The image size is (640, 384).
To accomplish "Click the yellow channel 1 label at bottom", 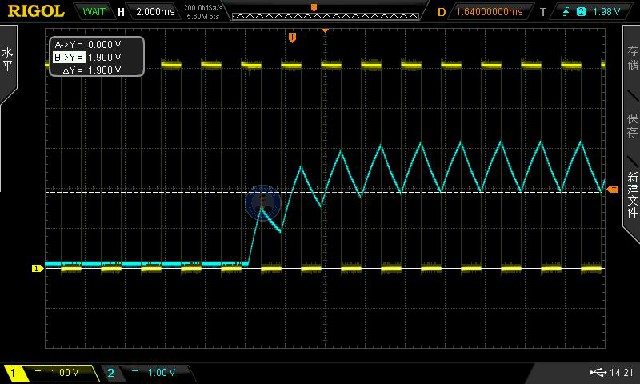I will click(x=13, y=373).
